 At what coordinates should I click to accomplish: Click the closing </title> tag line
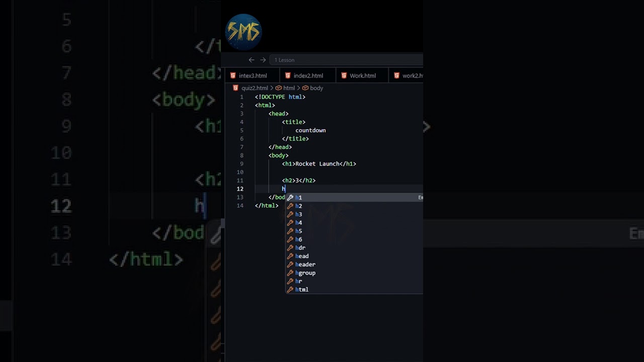coord(295,139)
